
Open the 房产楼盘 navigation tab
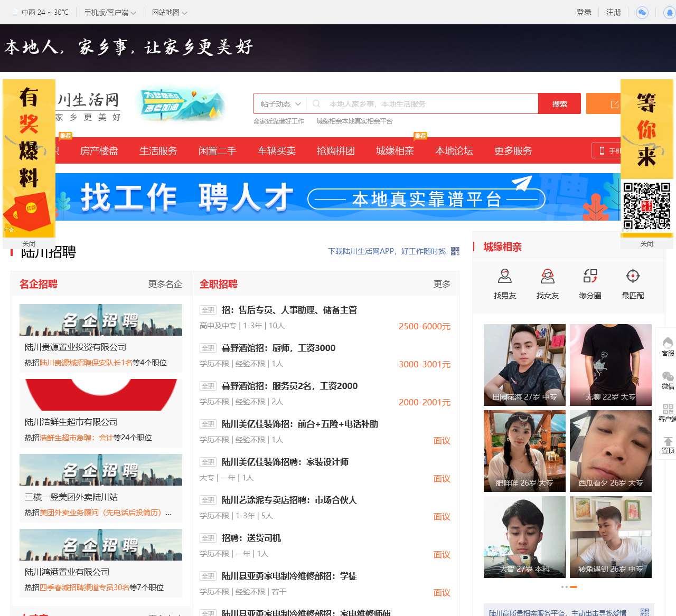point(99,151)
